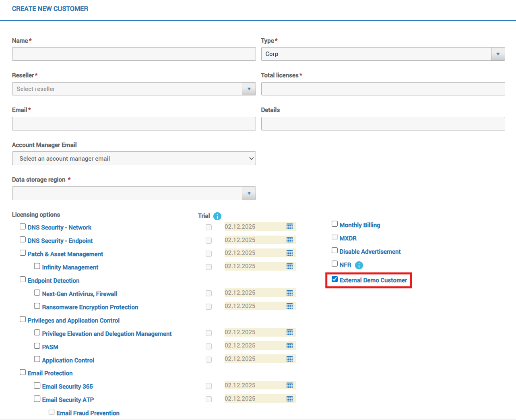Click the Details input field

(383, 124)
